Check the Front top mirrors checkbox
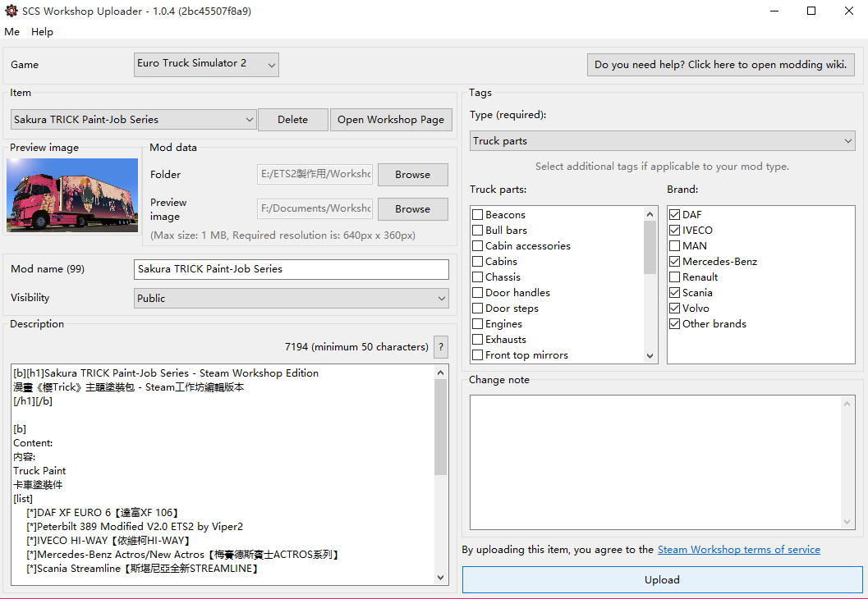This screenshot has width=868, height=599. coord(478,355)
